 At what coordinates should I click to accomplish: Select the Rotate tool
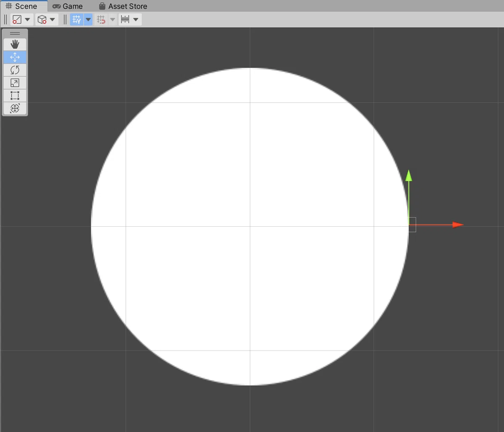tap(15, 70)
